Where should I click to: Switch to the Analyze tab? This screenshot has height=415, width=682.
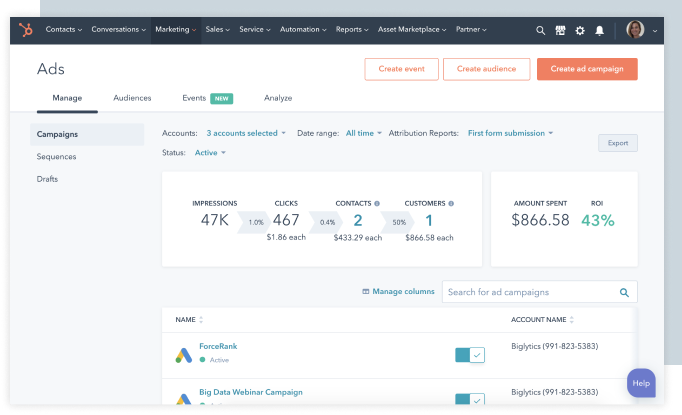click(278, 98)
